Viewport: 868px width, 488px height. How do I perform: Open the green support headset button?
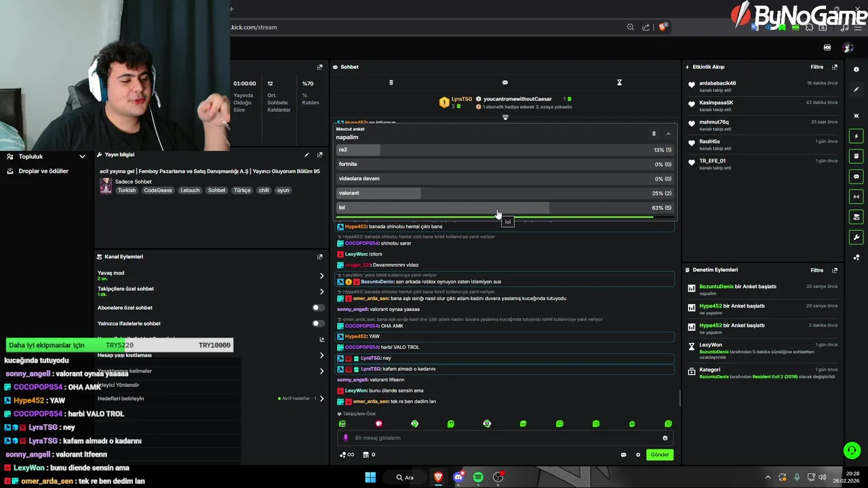click(852, 450)
